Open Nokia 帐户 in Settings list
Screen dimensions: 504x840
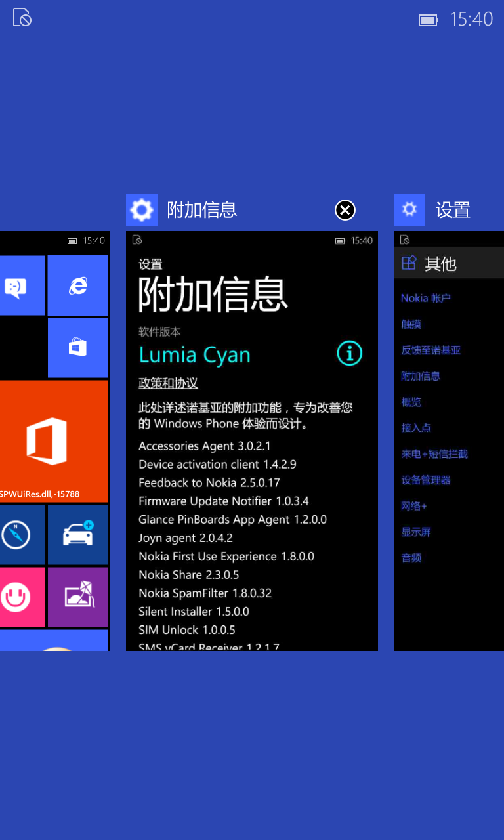pyautogui.click(x=426, y=298)
